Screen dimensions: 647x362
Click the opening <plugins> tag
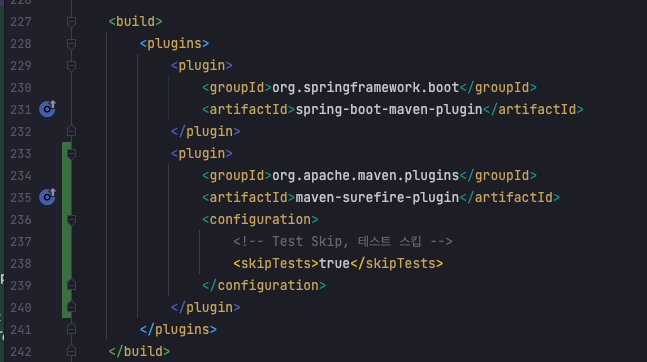pos(174,43)
